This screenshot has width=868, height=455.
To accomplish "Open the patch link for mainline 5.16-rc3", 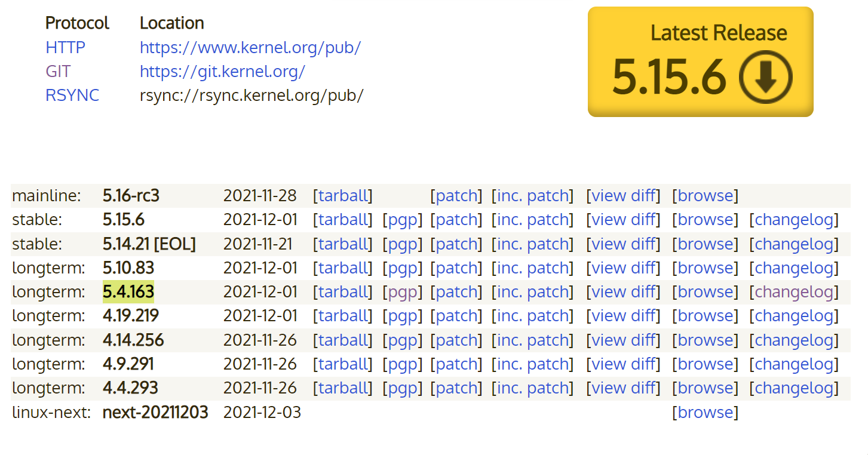I will [456, 195].
